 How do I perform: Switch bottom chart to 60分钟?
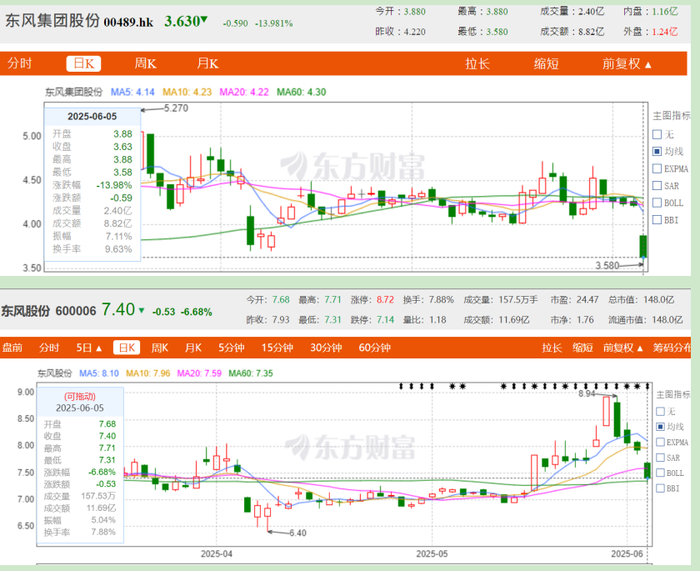[375, 347]
